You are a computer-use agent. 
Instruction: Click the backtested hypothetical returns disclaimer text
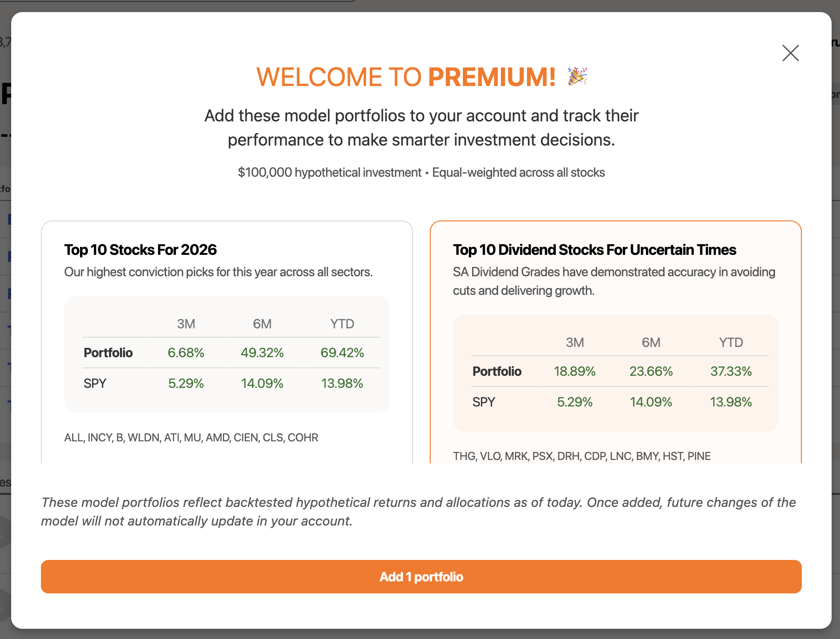coord(419,512)
